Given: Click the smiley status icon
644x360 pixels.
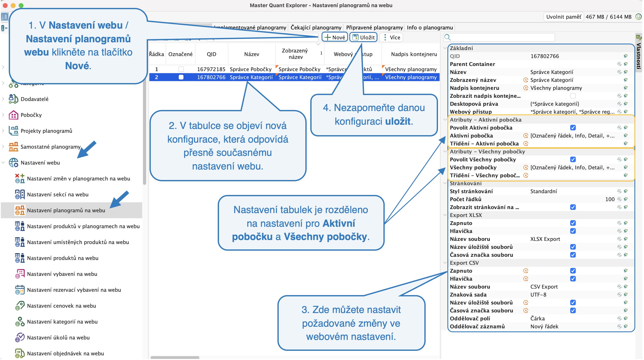Looking at the screenshot, I should click(x=638, y=17).
